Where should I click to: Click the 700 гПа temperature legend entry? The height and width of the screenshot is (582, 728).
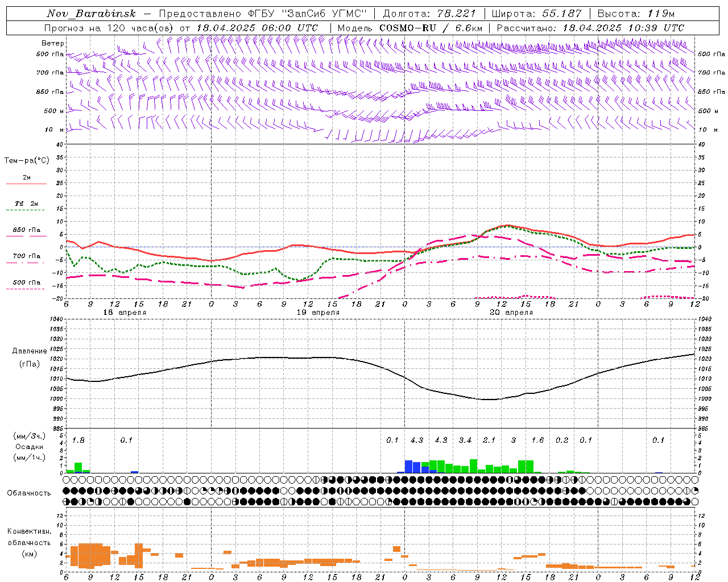pos(26,256)
